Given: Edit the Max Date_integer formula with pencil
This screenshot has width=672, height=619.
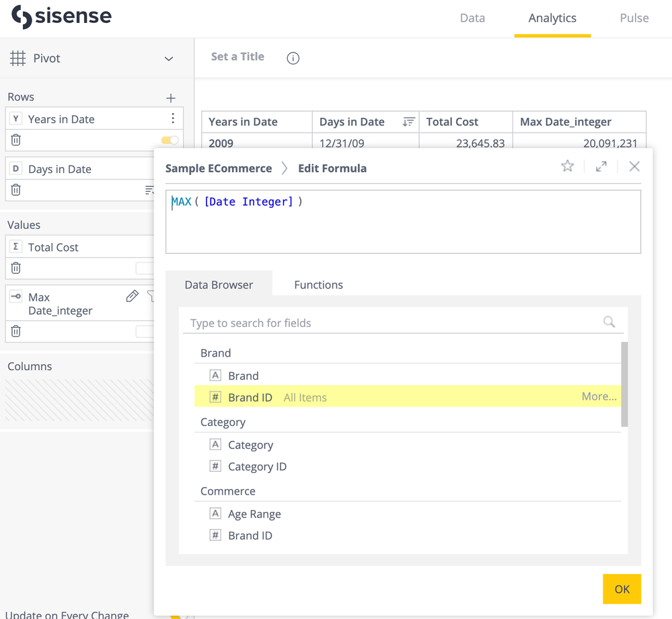Looking at the screenshot, I should point(133,296).
